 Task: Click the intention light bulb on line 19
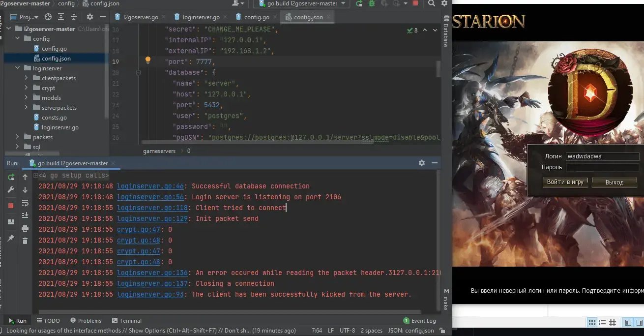[147, 61]
